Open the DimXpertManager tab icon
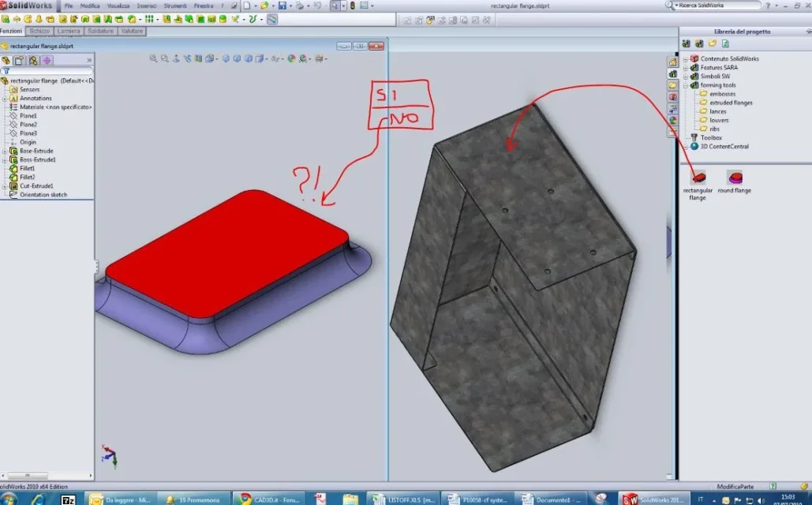 coord(47,60)
